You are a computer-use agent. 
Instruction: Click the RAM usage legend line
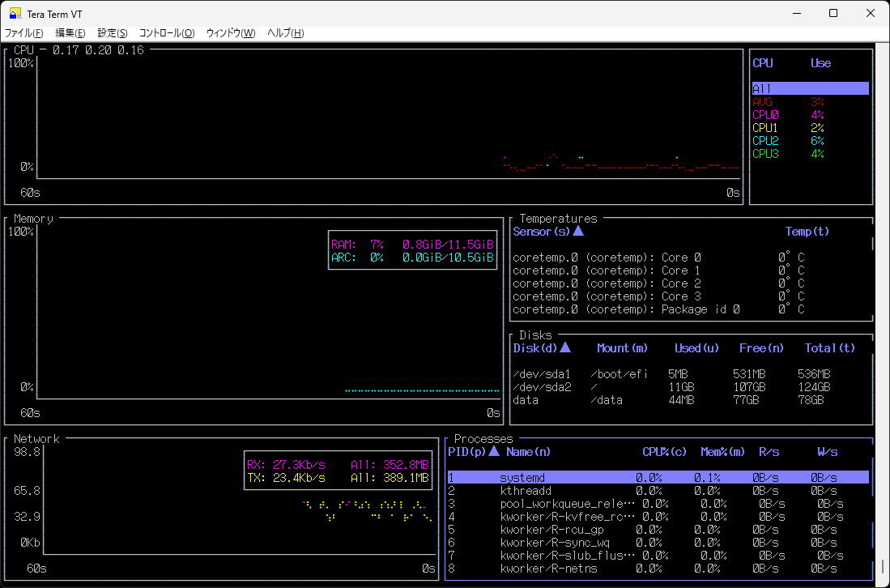(x=413, y=245)
